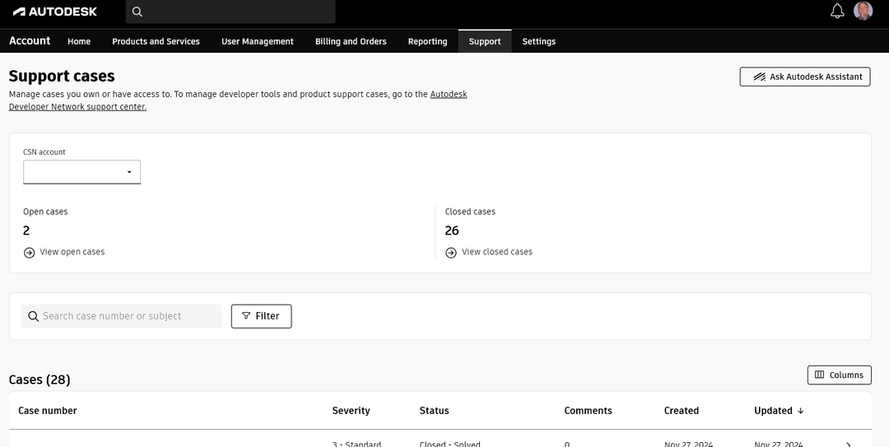Click the Autodesk Assistant icon
The width and height of the screenshot is (889, 447).
(759, 77)
